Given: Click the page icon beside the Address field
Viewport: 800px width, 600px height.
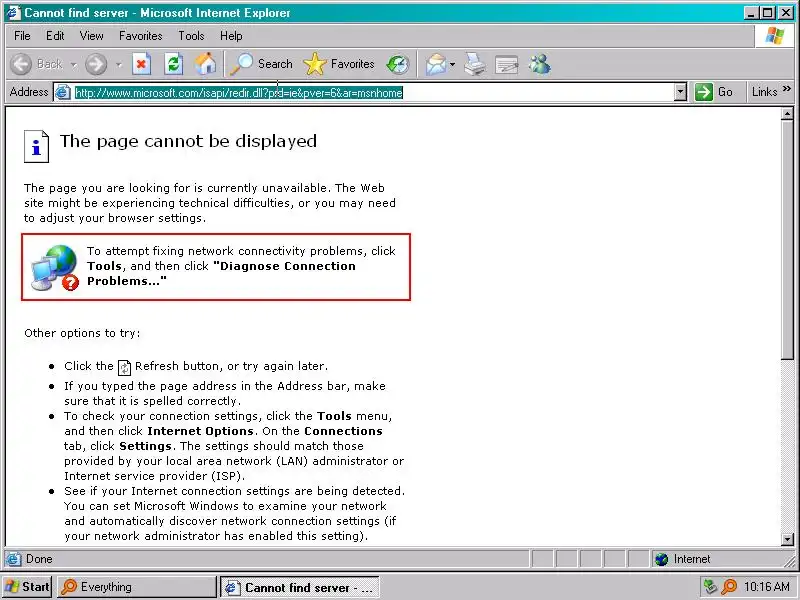Looking at the screenshot, I should pyautogui.click(x=62, y=92).
